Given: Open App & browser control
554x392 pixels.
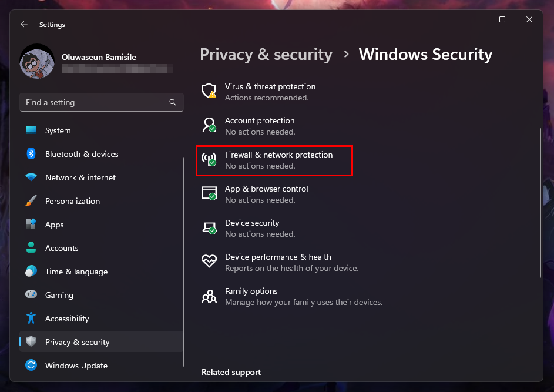Looking at the screenshot, I should [266, 194].
